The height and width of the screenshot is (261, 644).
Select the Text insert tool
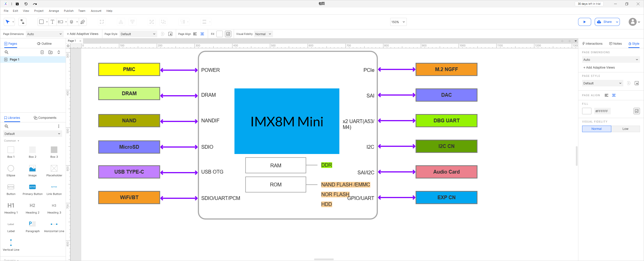click(x=52, y=22)
